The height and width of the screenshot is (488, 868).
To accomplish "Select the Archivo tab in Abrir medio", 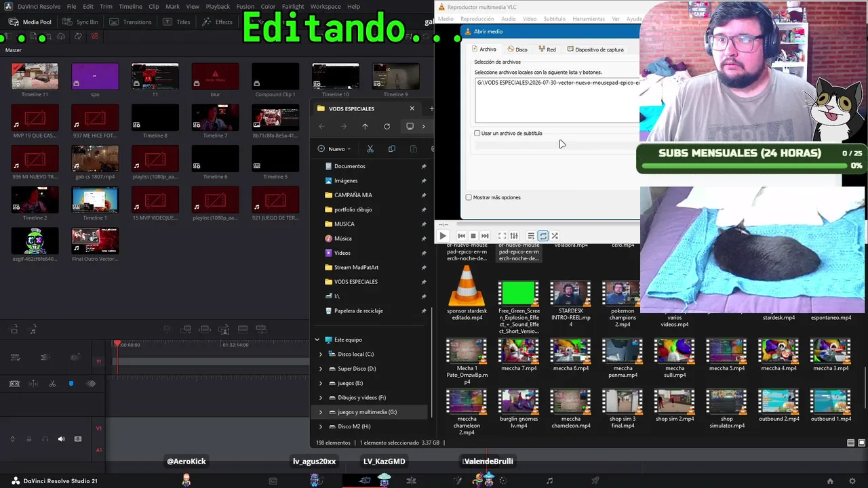I will (x=484, y=49).
